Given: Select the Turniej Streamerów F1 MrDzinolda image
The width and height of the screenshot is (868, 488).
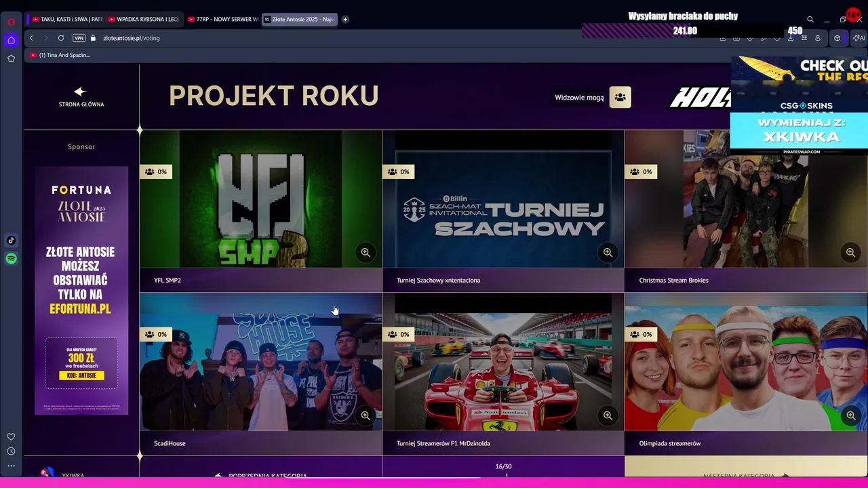Looking at the screenshot, I should pos(503,363).
